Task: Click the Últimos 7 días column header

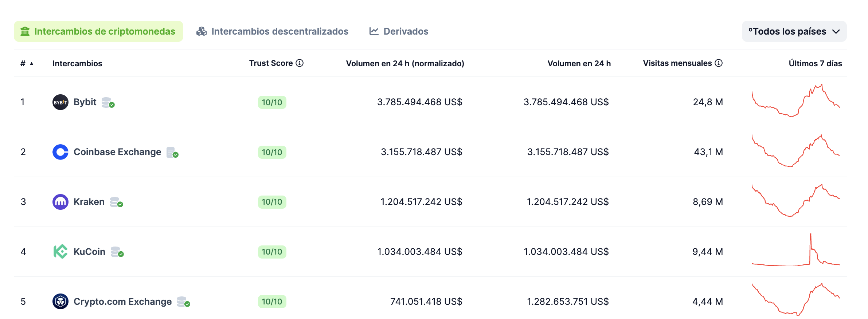Action: [x=815, y=63]
